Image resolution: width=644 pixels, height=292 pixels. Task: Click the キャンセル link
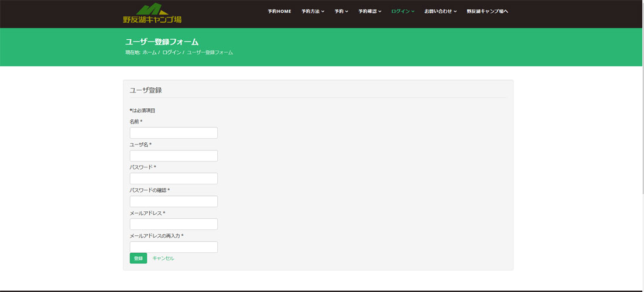pos(163,258)
